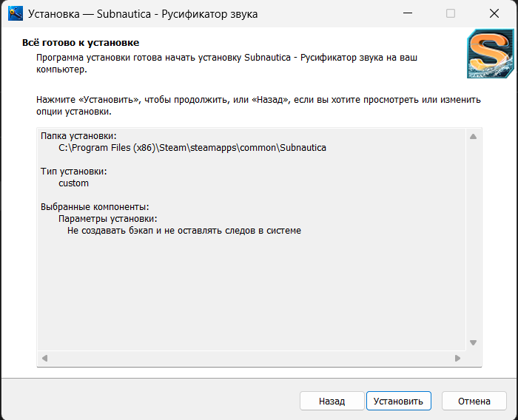Minimize the installer window
518x420 pixels.
click(x=408, y=13)
